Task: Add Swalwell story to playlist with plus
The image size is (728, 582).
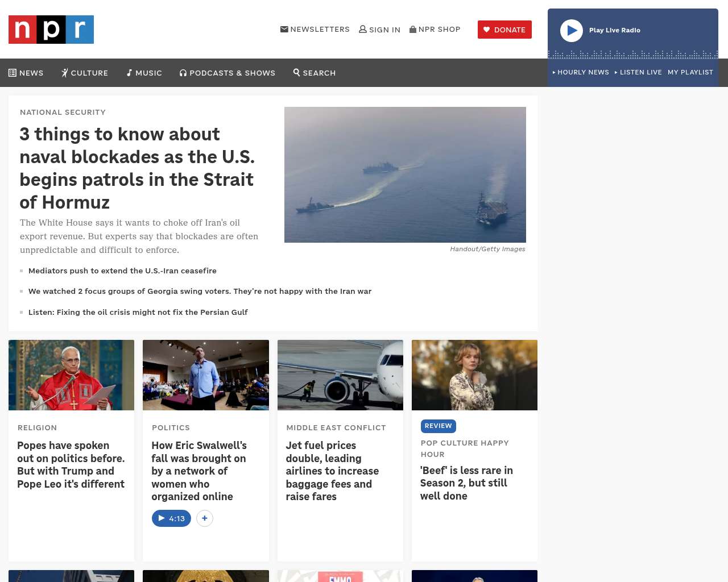Action: (x=205, y=518)
